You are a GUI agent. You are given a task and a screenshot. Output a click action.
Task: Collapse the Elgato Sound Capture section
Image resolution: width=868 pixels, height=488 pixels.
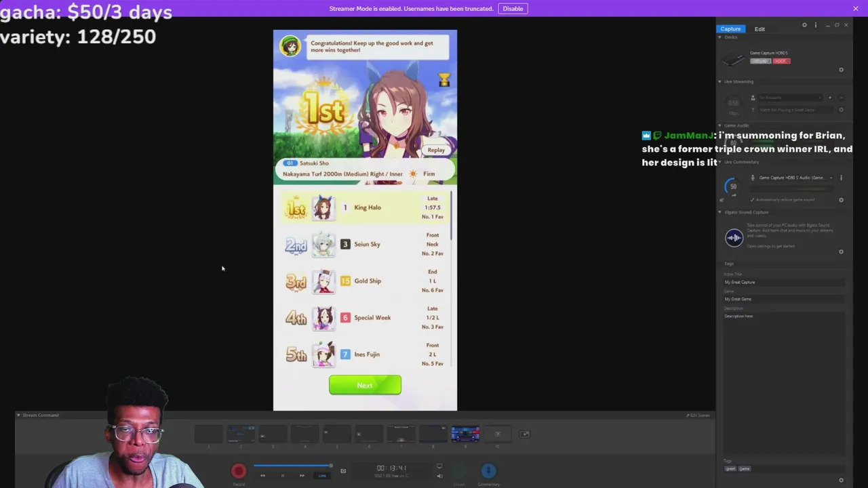click(x=720, y=212)
